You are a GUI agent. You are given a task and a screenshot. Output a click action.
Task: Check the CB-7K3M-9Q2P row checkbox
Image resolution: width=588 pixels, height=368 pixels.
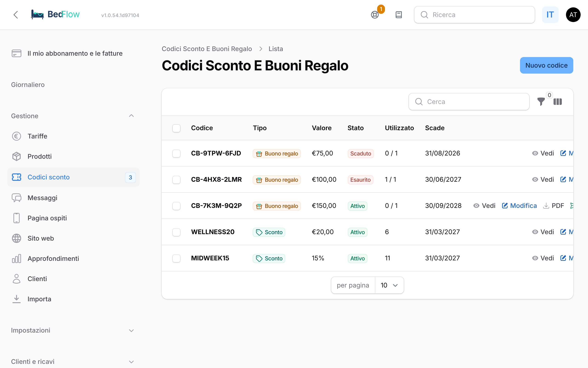(176, 206)
